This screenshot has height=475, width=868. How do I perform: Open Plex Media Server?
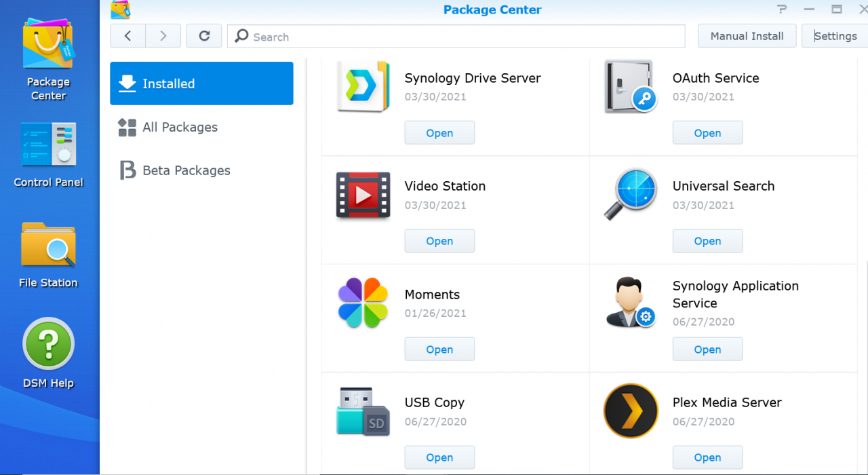click(707, 457)
